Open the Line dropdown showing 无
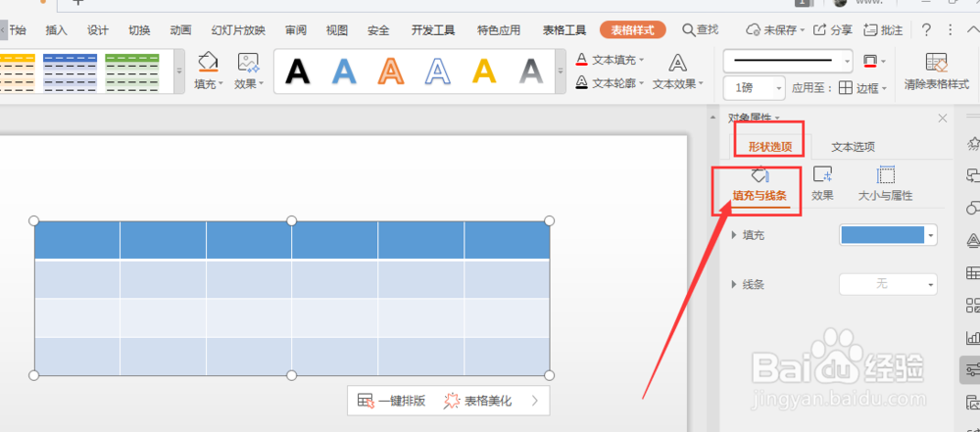The height and width of the screenshot is (432, 980). [888, 284]
